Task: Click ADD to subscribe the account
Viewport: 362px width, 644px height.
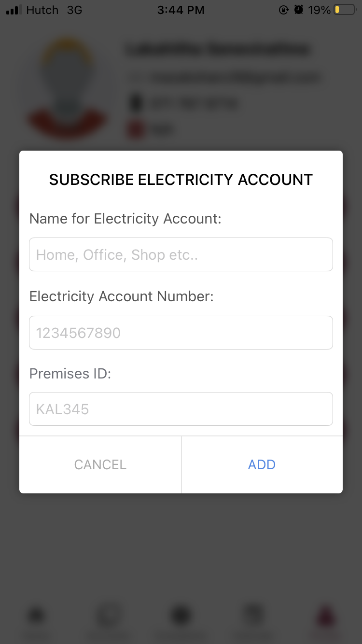Action: [262, 464]
